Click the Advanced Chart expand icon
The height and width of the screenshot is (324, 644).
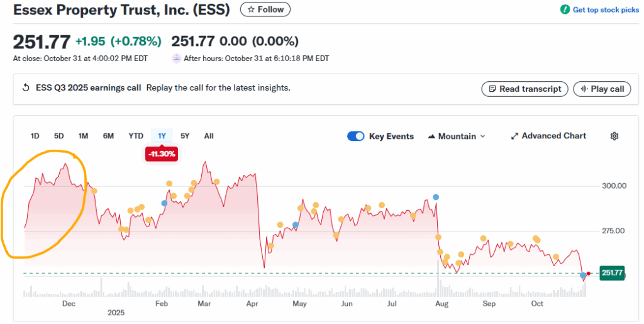coord(514,136)
